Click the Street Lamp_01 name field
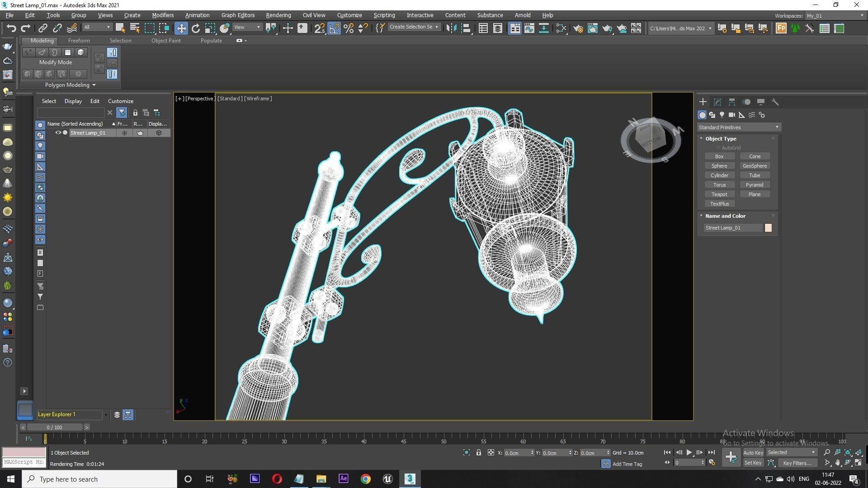This screenshot has width=868, height=488. click(732, 228)
